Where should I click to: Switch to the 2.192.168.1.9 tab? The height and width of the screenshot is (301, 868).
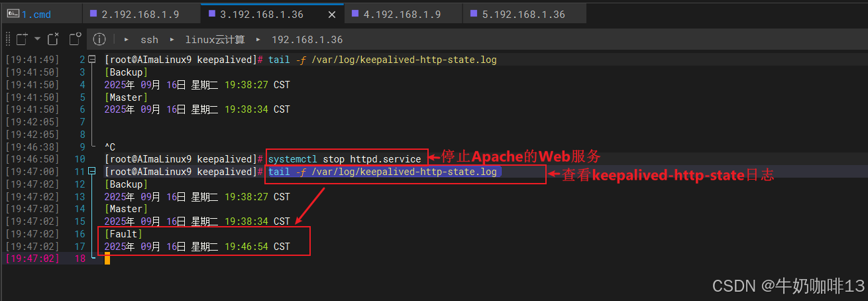(142, 14)
